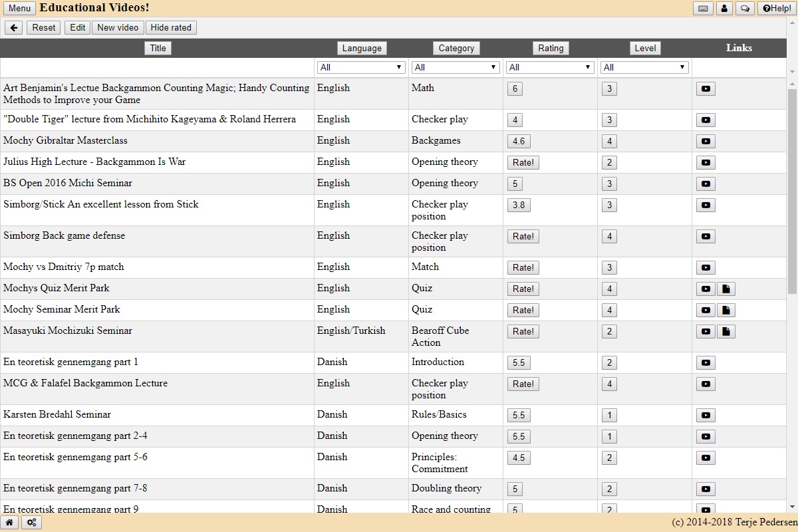Click rating 6 for Art Benjamin's lecture
This screenshot has width=798, height=532.
click(x=515, y=89)
